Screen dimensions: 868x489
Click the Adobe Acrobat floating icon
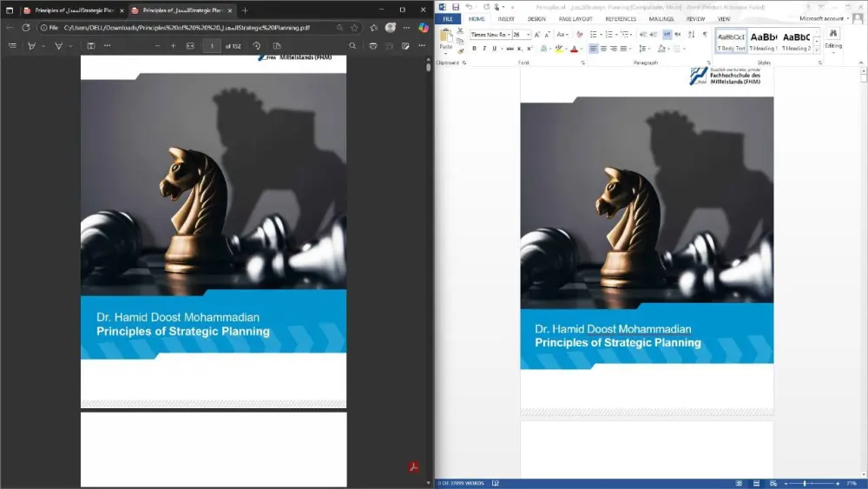tap(413, 467)
